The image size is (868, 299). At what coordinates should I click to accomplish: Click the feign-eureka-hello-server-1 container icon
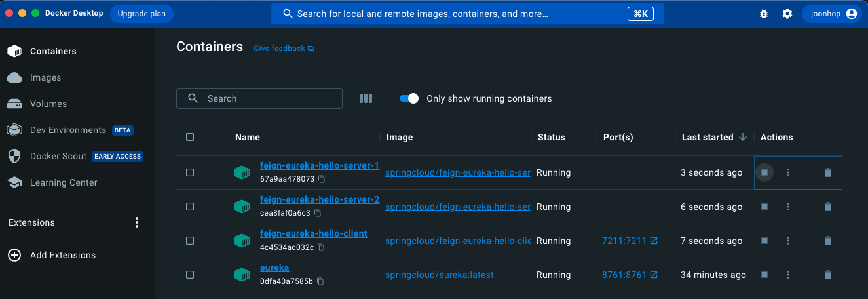point(242,172)
